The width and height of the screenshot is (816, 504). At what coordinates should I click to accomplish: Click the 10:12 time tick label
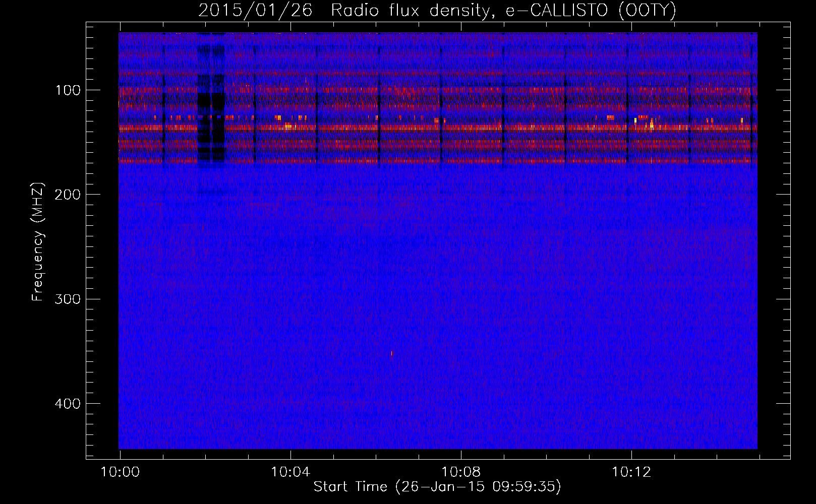[631, 472]
